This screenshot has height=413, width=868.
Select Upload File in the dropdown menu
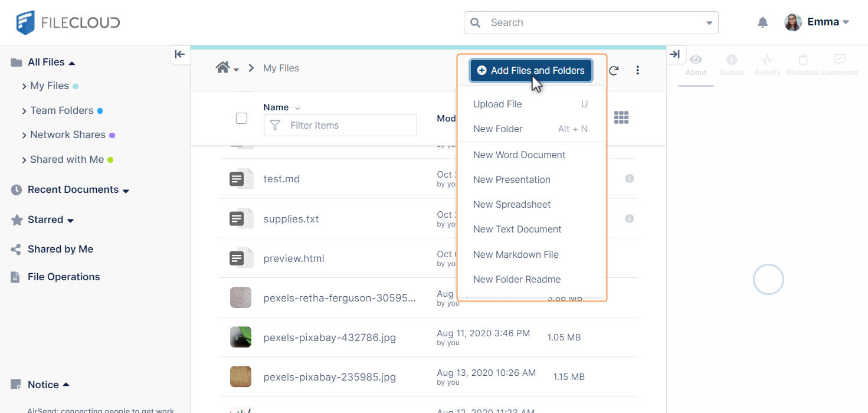point(497,104)
